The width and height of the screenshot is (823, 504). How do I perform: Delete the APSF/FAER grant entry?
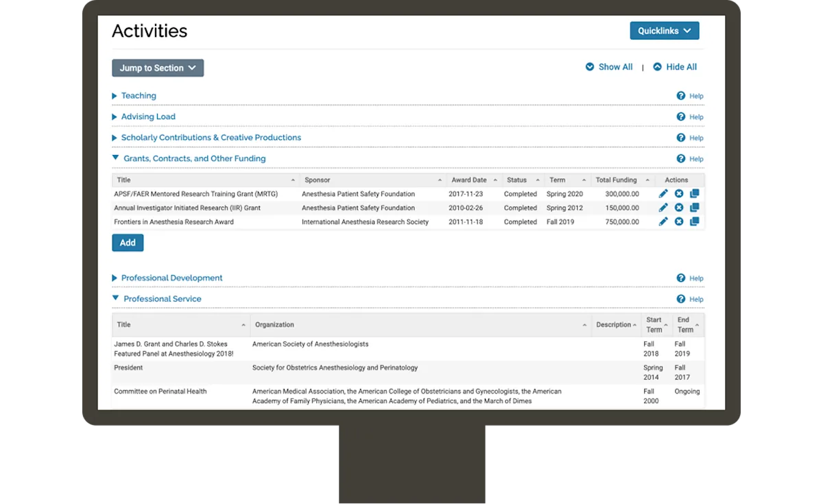coord(679,193)
